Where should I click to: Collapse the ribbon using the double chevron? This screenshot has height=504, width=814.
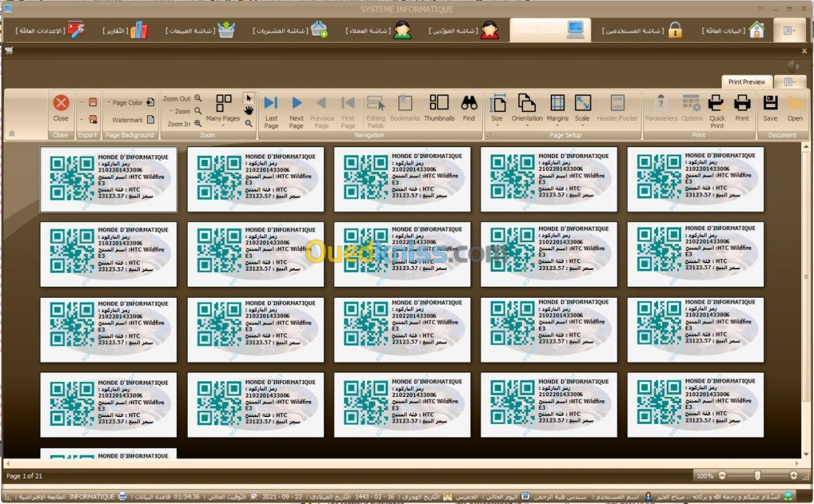point(11,134)
